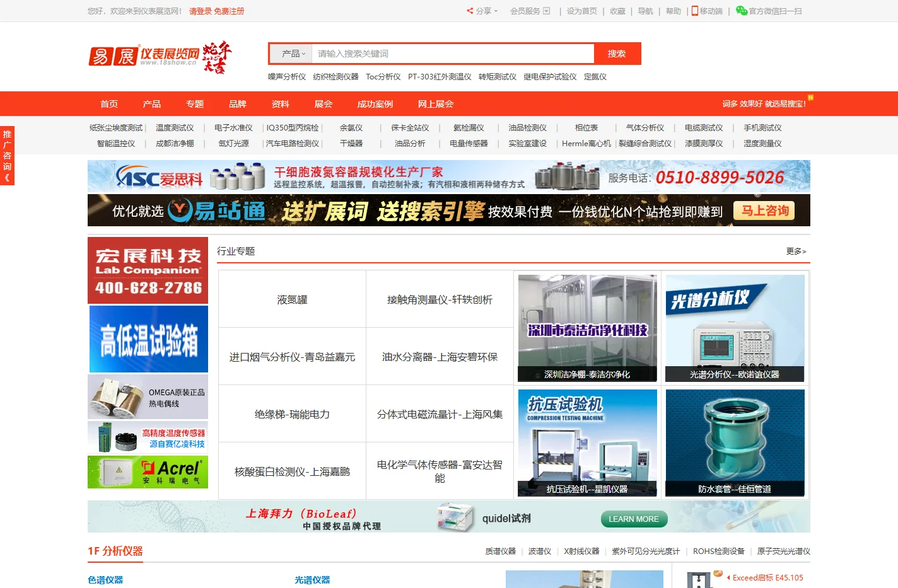Click 更多 link in 行业专题

click(796, 251)
